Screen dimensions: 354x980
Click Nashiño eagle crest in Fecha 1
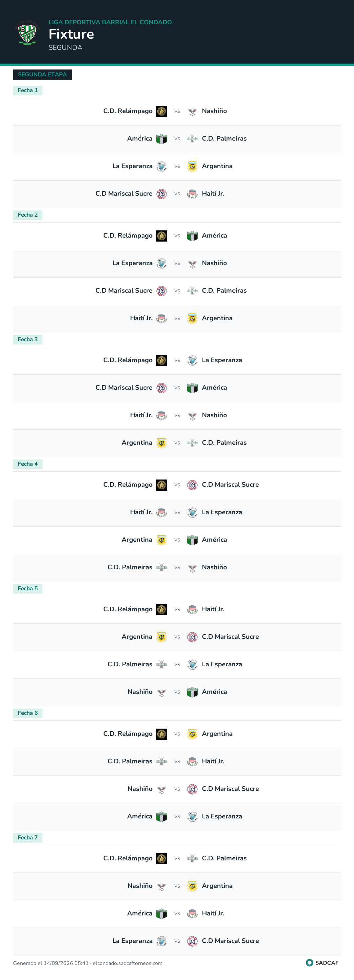(192, 111)
